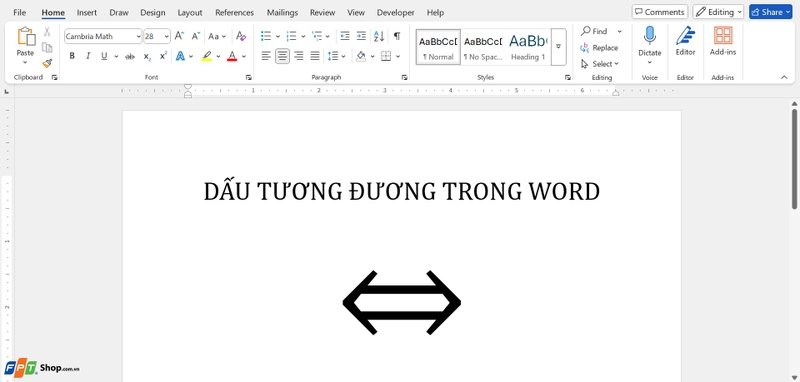Click line and paragraph spacing icon

[x=333, y=56]
